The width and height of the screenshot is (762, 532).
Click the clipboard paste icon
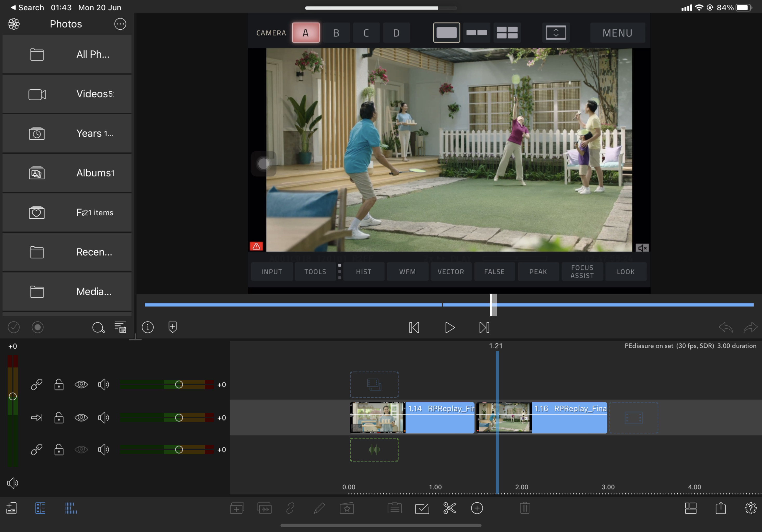tap(395, 508)
